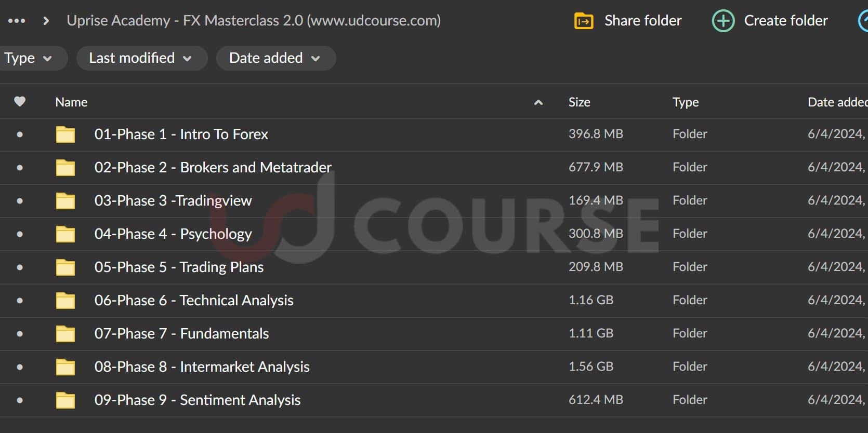The image size is (868, 433).
Task: Click folder icon for 07-Phase 7 - Fundamentals
Action: pyautogui.click(x=65, y=334)
